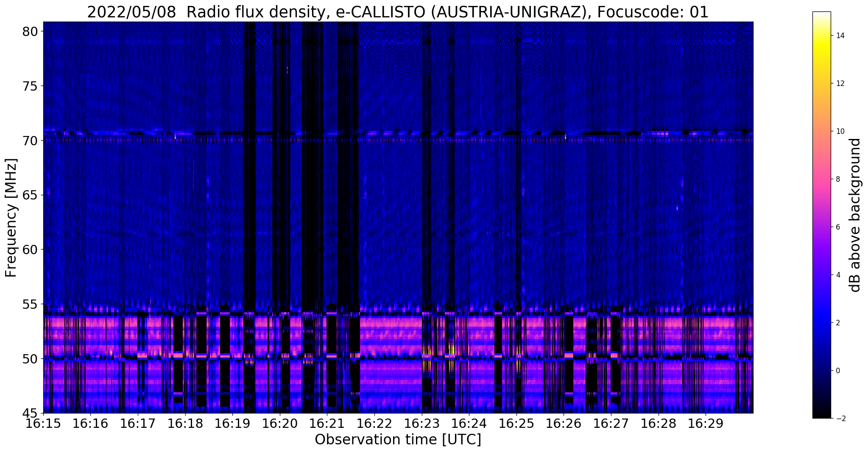868x452 pixels.
Task: Click the 16:23 time tick label
Action: [421, 423]
